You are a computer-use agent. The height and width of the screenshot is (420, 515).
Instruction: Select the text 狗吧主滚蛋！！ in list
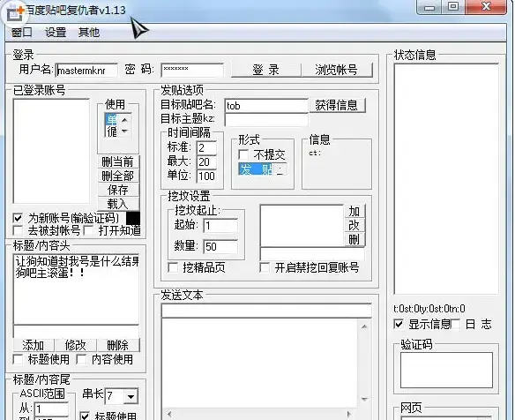point(49,273)
